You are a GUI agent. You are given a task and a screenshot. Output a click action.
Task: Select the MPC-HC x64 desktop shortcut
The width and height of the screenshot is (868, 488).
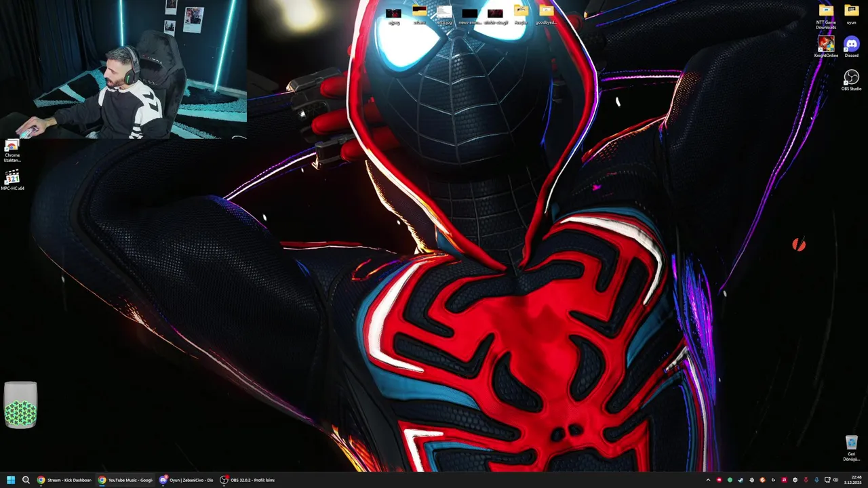[12, 181]
